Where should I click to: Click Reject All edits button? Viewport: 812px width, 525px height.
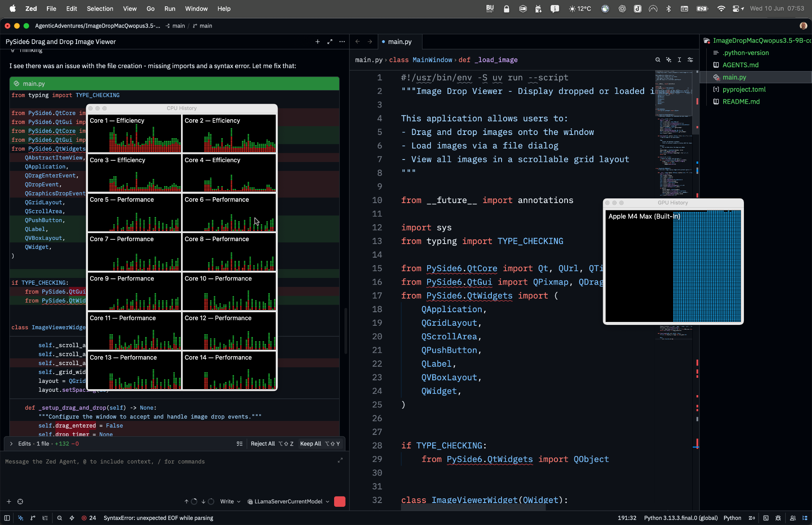coord(272,444)
